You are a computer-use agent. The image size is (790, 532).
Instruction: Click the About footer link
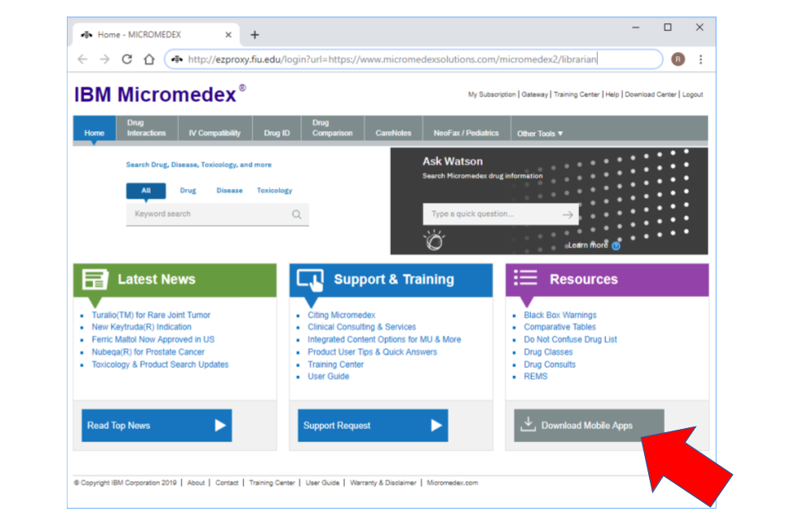196,483
